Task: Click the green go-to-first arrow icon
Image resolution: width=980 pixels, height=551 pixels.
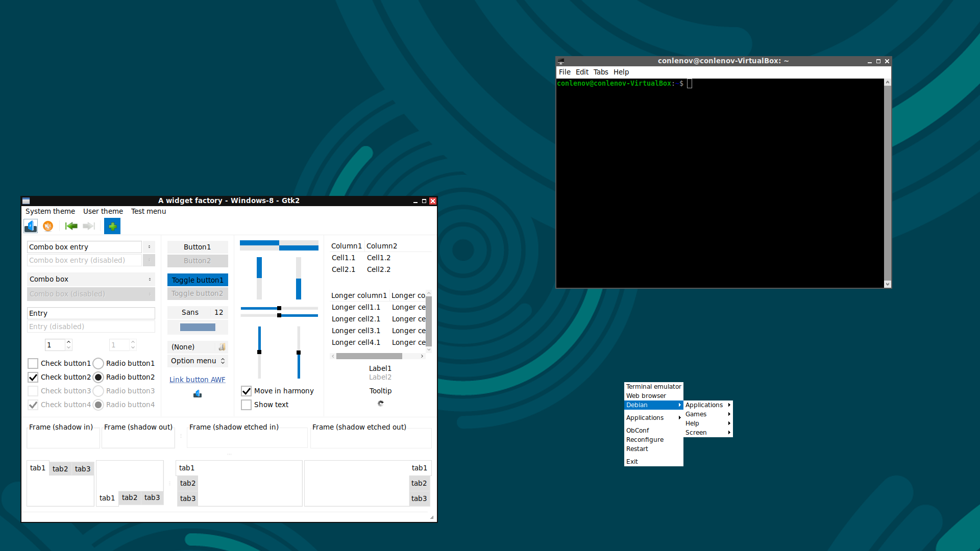Action: pos(71,226)
